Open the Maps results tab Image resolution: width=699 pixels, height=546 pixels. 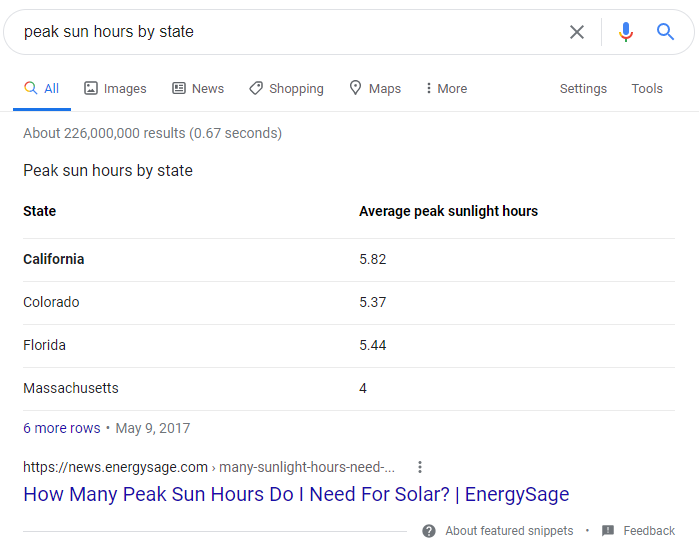coord(374,89)
